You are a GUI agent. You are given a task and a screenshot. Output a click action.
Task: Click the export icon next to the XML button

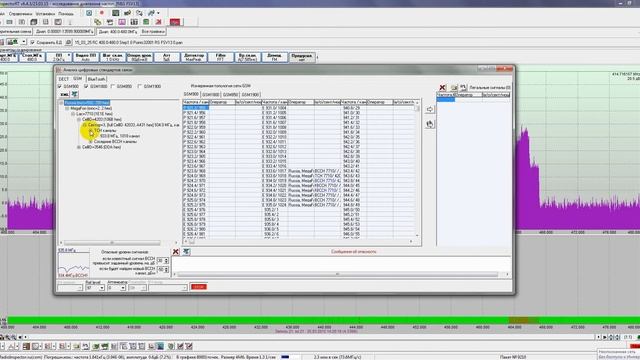coord(75,94)
